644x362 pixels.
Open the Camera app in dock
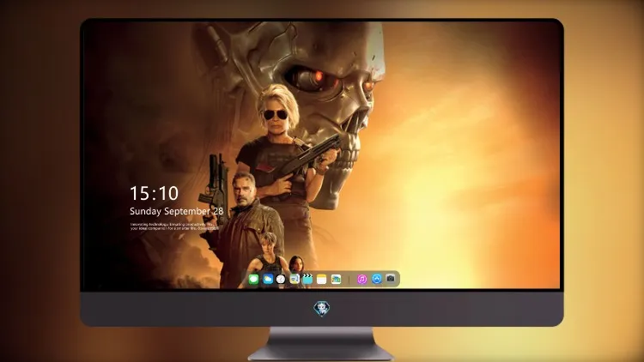[391, 279]
